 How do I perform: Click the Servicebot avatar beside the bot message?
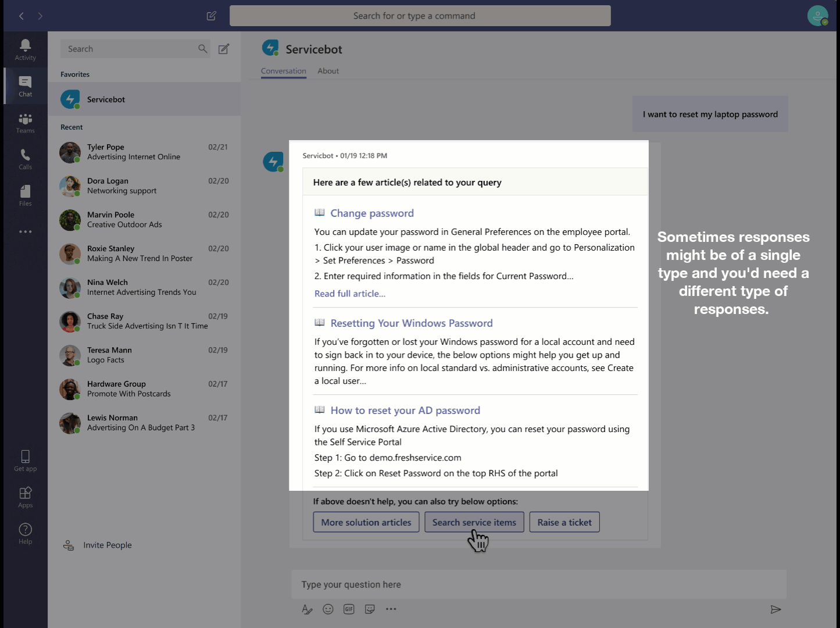coord(273,162)
